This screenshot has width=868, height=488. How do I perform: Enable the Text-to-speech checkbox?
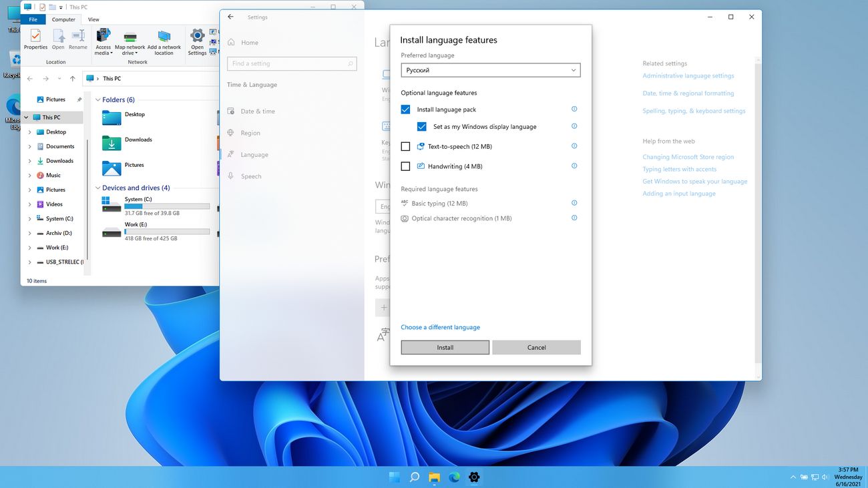[x=405, y=146]
